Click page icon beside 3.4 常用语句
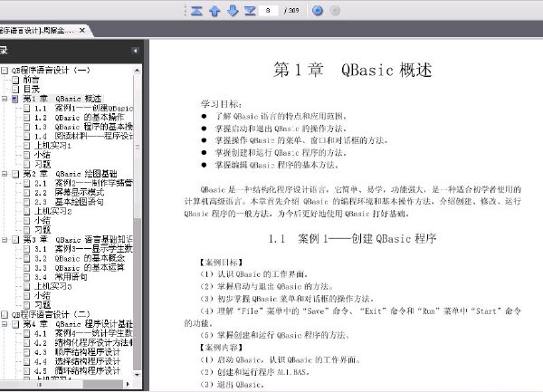543x392 pixels. (26, 277)
